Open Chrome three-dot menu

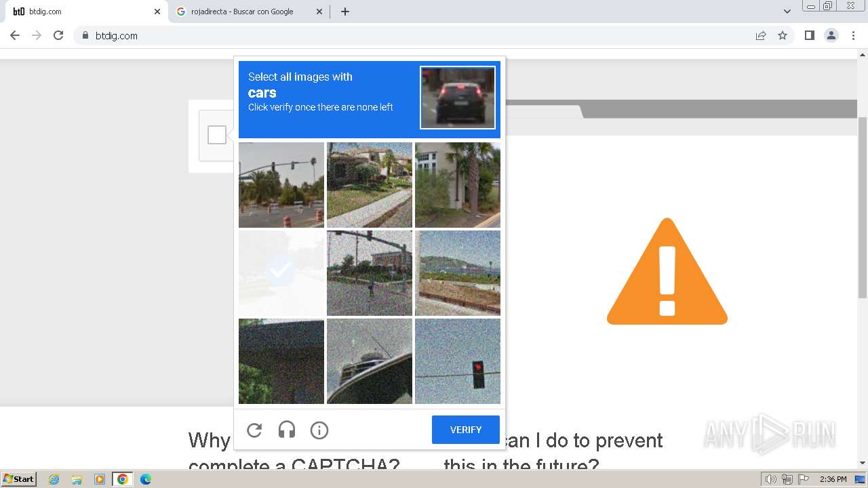[854, 35]
